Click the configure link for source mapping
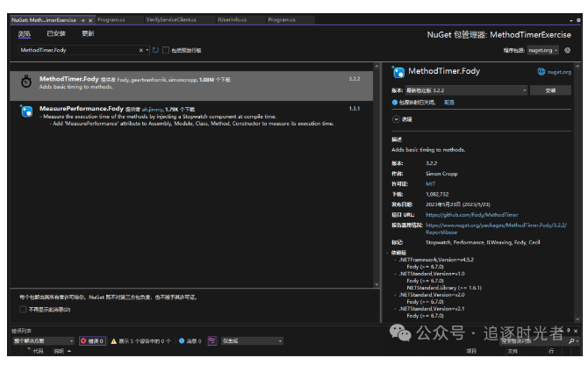588x365 pixels. [x=449, y=103]
